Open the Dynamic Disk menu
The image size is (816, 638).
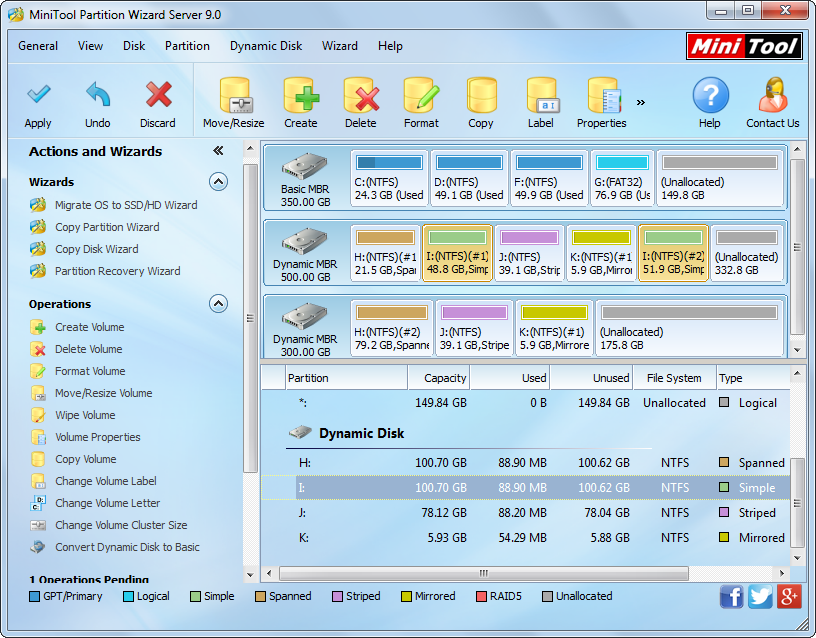click(x=266, y=46)
